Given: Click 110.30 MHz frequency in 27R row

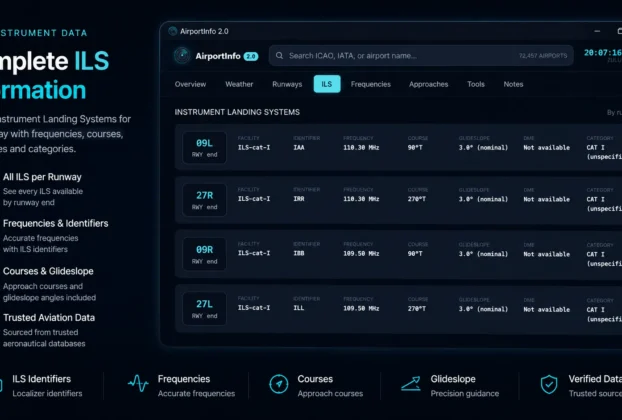Looking at the screenshot, I should 361,199.
